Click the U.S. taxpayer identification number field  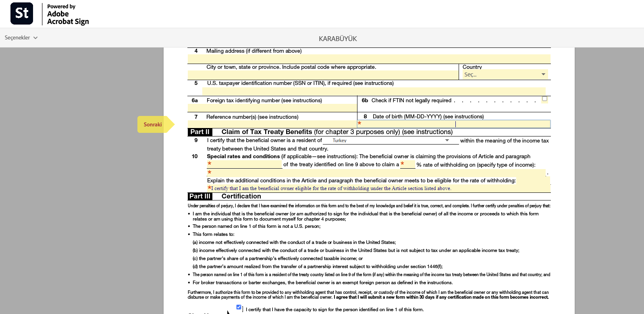[374, 91]
